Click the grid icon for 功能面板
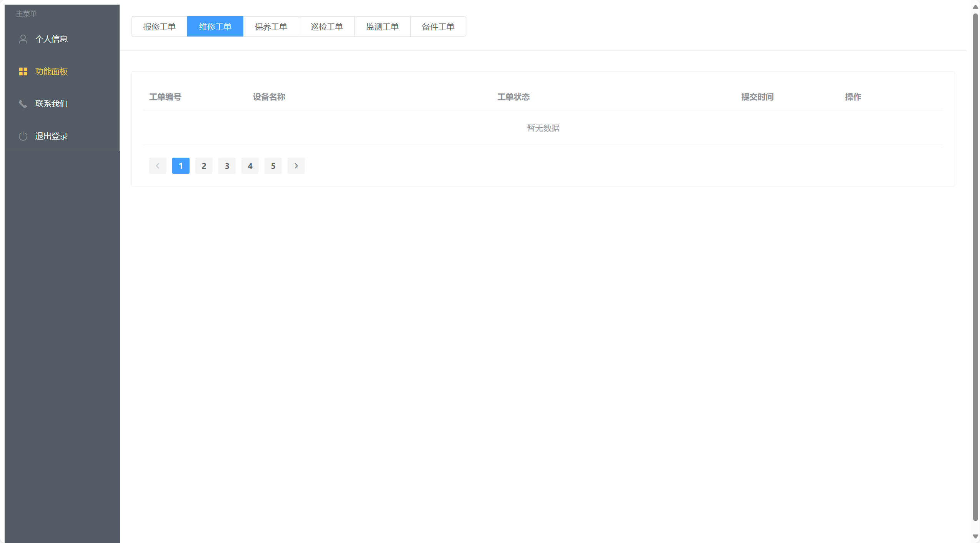The height and width of the screenshot is (543, 980). click(23, 71)
